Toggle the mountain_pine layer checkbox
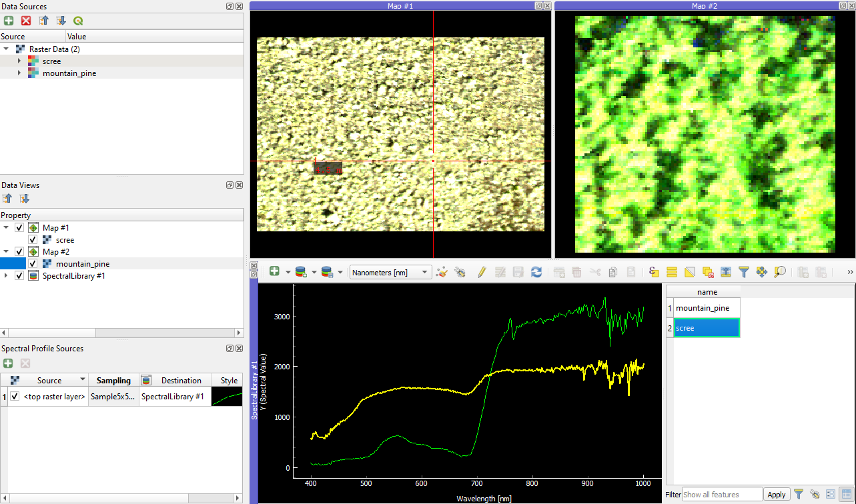This screenshot has width=856, height=504. pyautogui.click(x=33, y=264)
